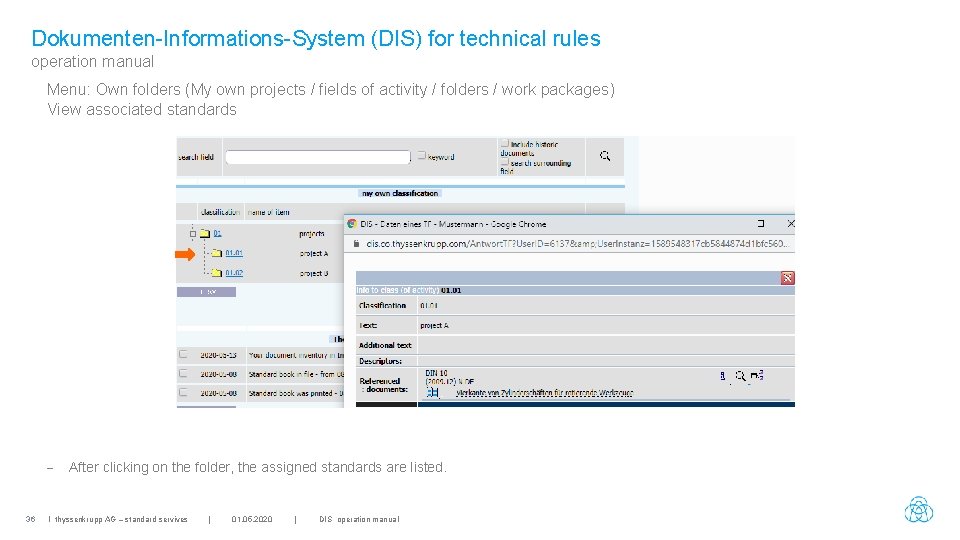Collapse the 01 projects tree node

coord(193,234)
